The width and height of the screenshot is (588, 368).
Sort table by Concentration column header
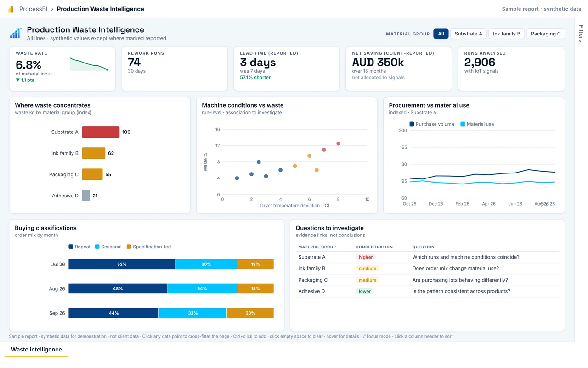374,247
